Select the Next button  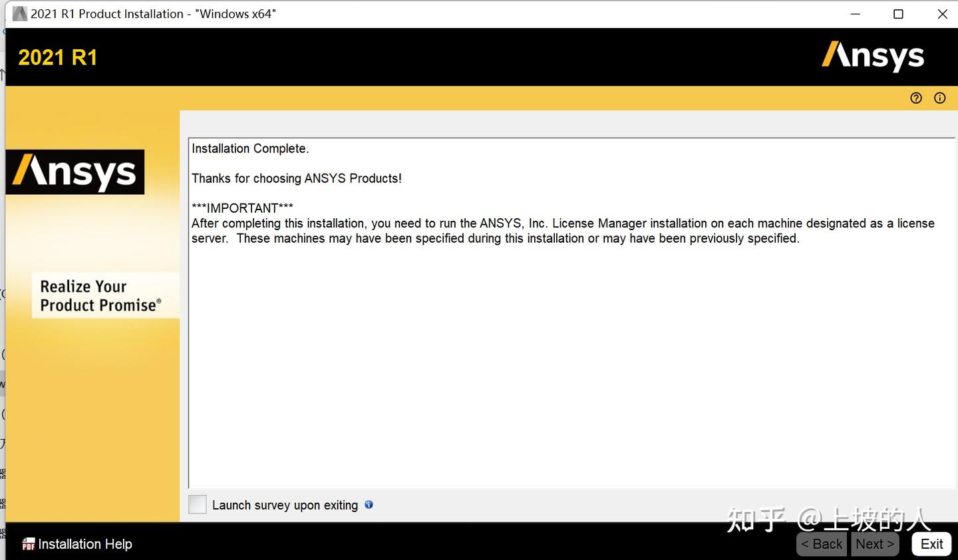874,544
